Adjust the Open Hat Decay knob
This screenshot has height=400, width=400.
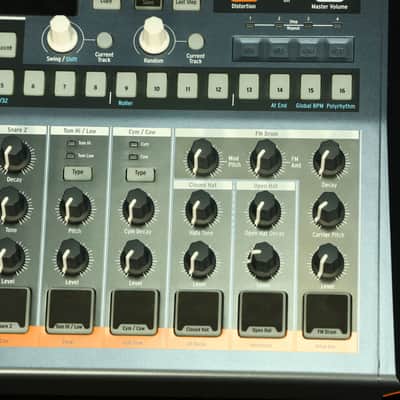(x=265, y=210)
